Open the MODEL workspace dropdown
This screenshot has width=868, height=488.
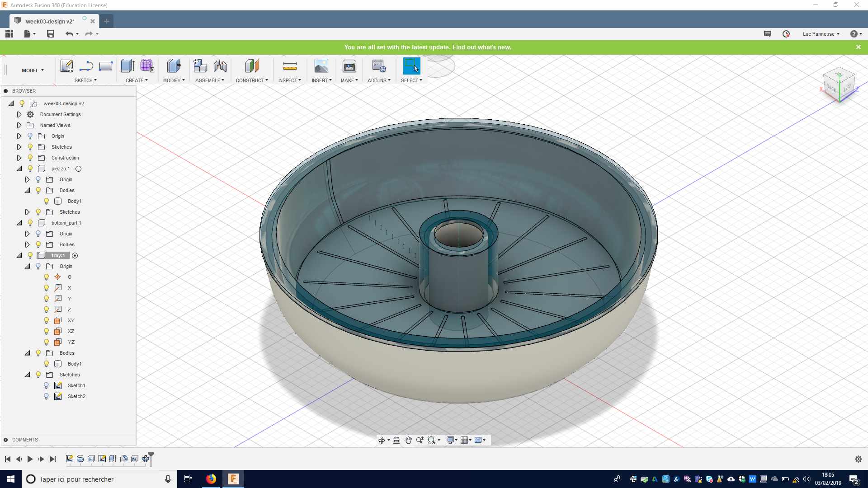coord(33,70)
